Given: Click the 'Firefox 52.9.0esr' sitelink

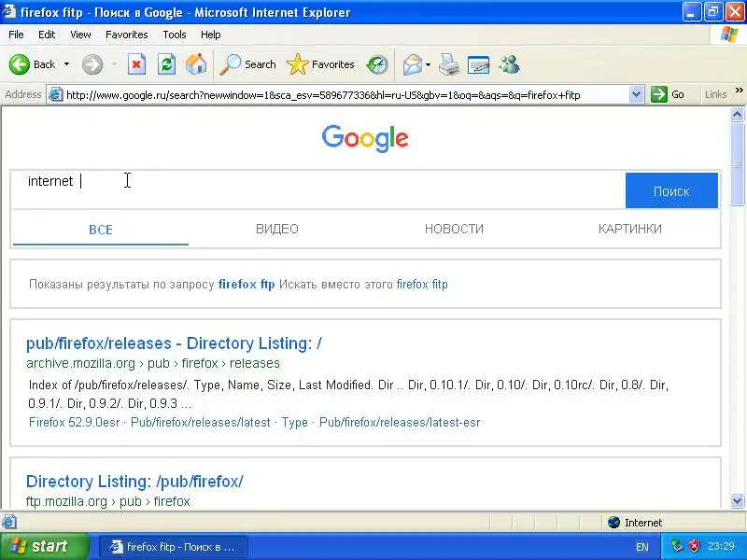Looking at the screenshot, I should tap(75, 423).
